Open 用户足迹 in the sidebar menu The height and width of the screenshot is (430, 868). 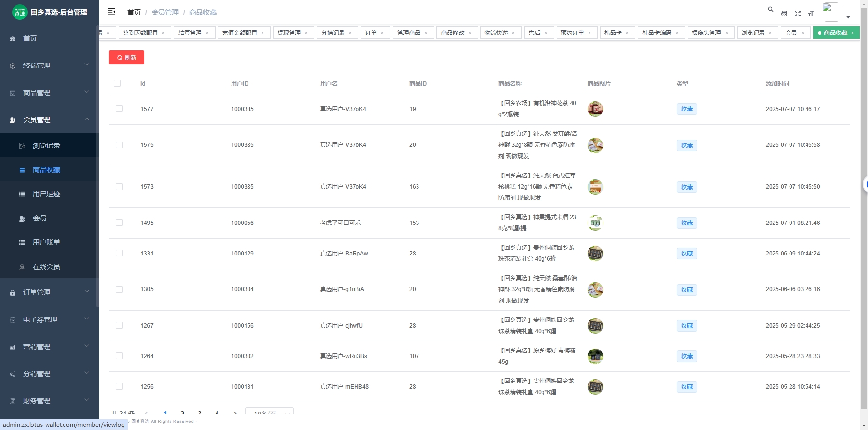point(46,194)
